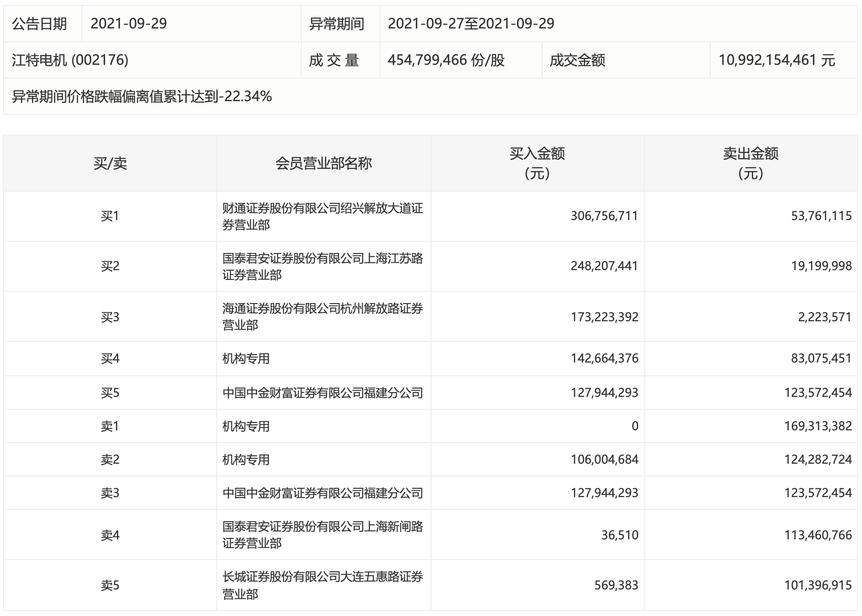Screen dimensions: 862x616
Task: Open 国泰君安 上海江苏路 branch name
Action: [x=322, y=266]
